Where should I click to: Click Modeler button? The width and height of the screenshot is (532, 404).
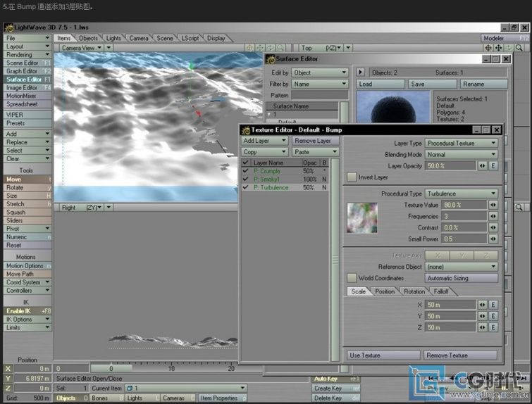coord(505,38)
